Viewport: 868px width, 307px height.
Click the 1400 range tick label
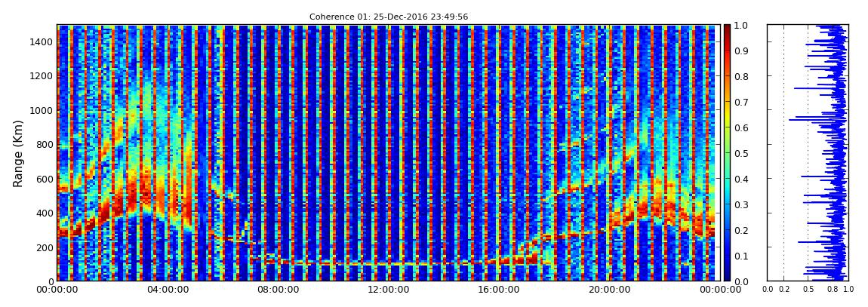pyautogui.click(x=42, y=42)
